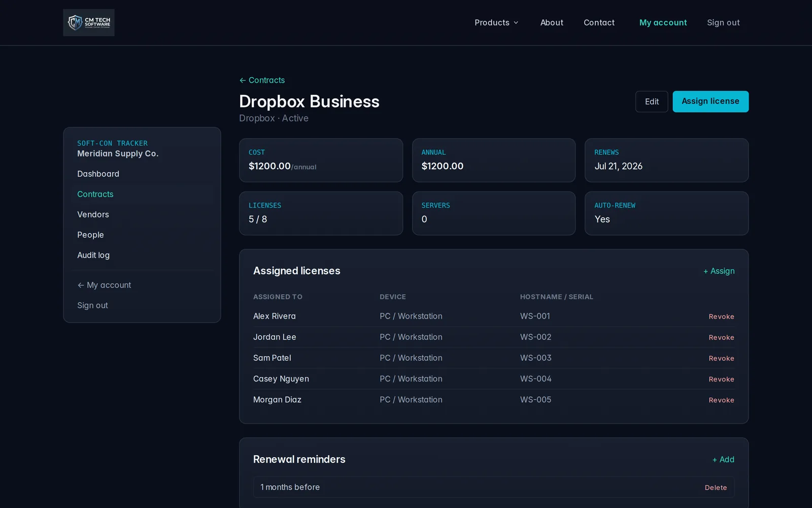
Task: Click + Assign in Assigned licenses
Action: click(719, 271)
